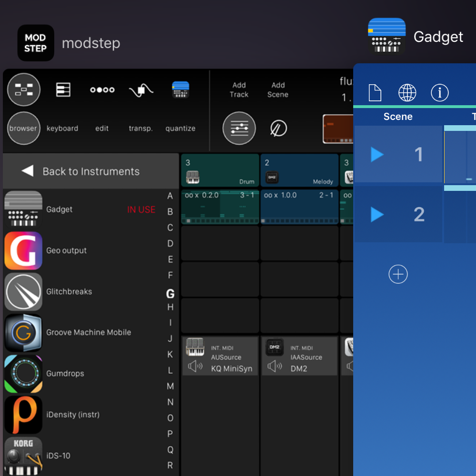Click the Add Track button
The height and width of the screenshot is (476, 476).
[x=239, y=90]
